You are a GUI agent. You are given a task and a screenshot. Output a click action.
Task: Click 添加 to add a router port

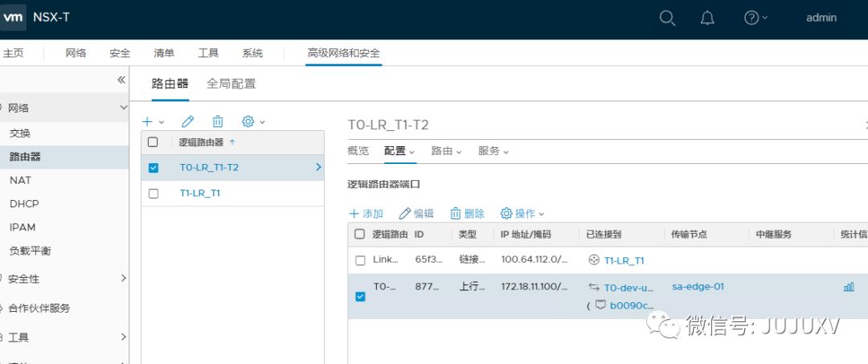366,214
